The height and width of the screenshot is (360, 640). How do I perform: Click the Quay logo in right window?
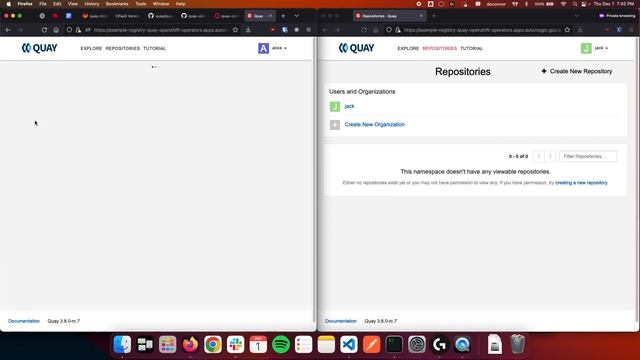tap(356, 48)
